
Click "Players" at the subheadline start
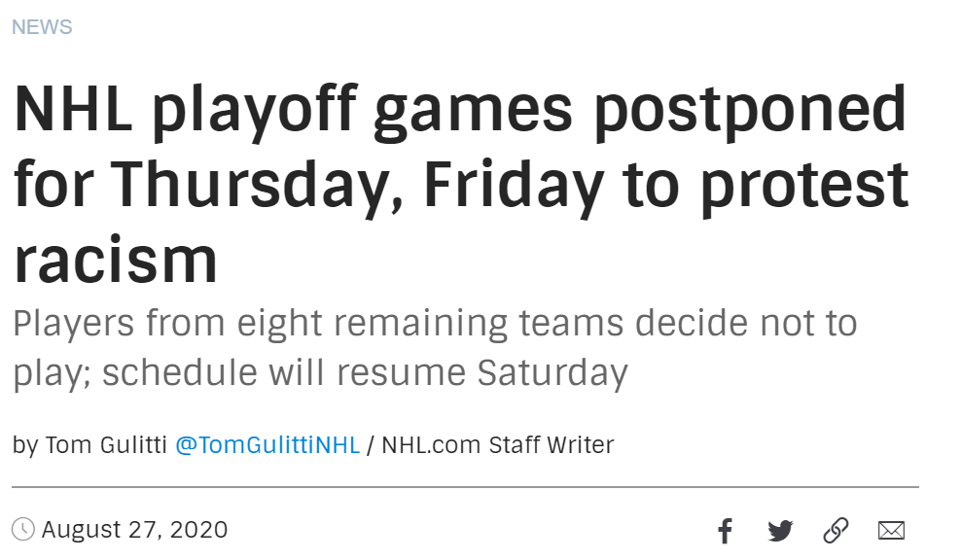[x=73, y=323]
